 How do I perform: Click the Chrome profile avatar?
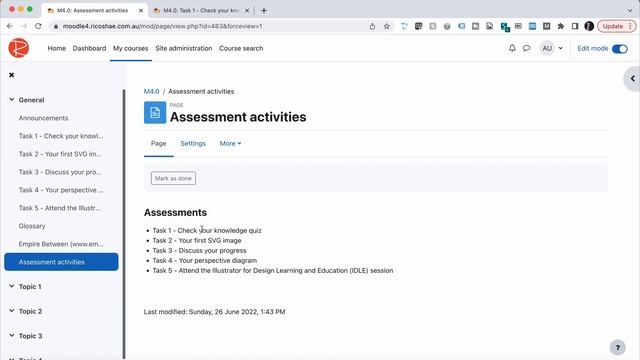click(x=589, y=26)
